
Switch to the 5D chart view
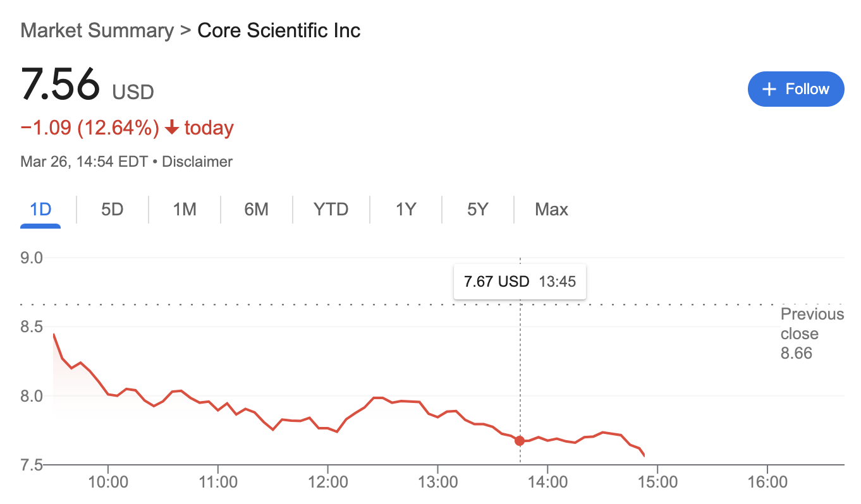112,209
